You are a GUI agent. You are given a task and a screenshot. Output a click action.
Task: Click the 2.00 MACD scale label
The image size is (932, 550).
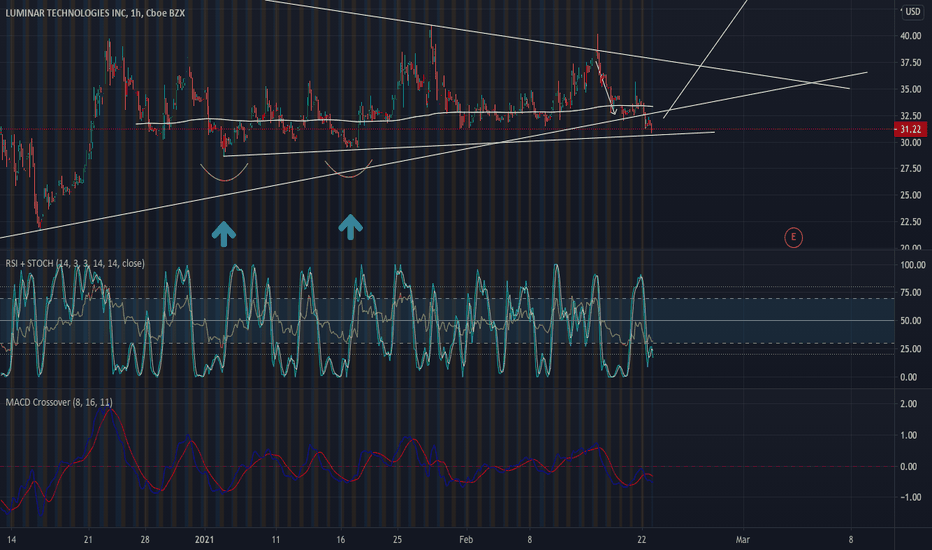click(x=908, y=404)
